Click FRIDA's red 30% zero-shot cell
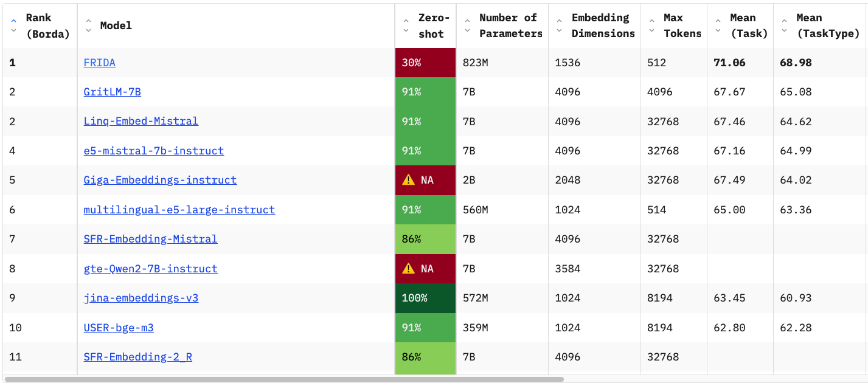This screenshot has width=868, height=383. pos(425,63)
